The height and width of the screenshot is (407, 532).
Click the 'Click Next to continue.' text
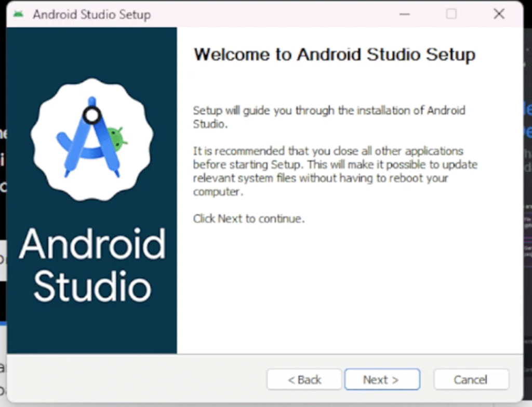pyautogui.click(x=248, y=219)
